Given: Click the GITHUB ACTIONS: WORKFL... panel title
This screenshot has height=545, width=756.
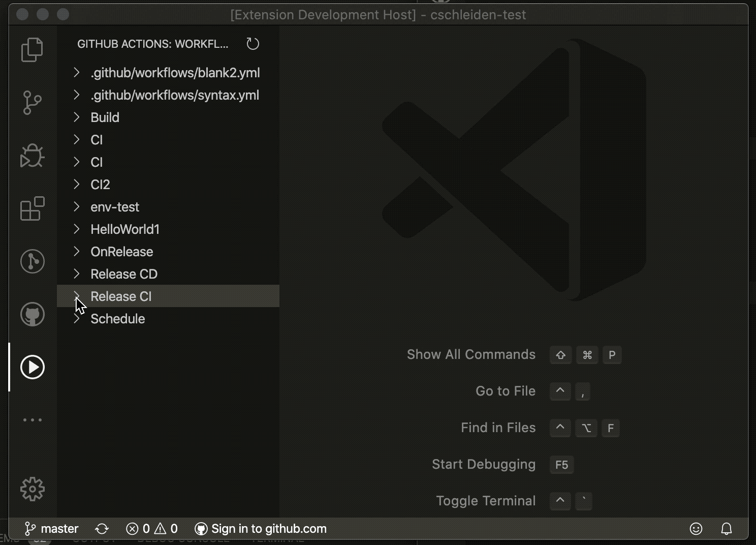Looking at the screenshot, I should point(152,44).
